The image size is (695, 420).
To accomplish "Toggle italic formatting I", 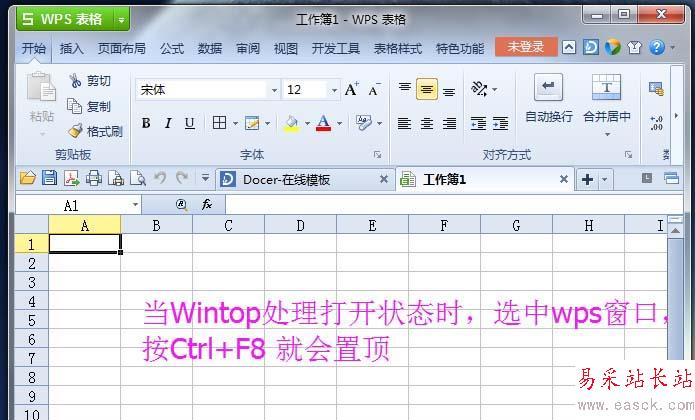I will tap(168, 123).
